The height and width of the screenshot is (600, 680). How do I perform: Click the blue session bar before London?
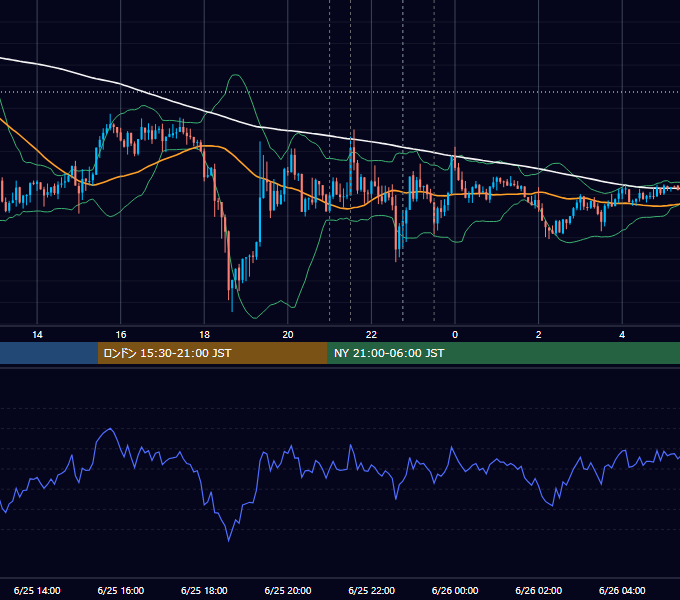pos(49,353)
